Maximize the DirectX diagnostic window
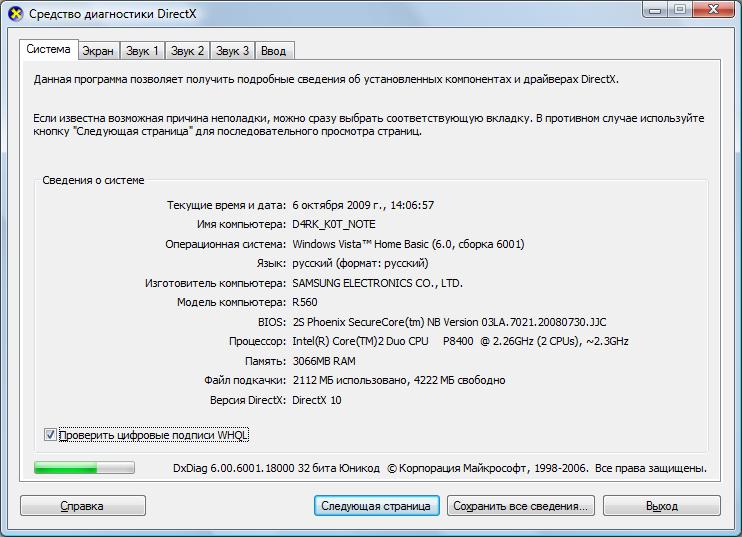This screenshot has width=742, height=537. pos(680,10)
